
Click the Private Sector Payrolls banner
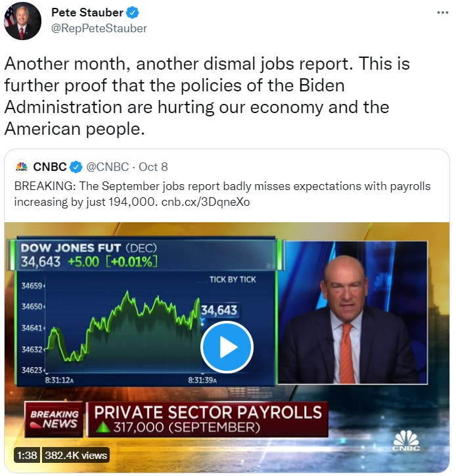208,419
